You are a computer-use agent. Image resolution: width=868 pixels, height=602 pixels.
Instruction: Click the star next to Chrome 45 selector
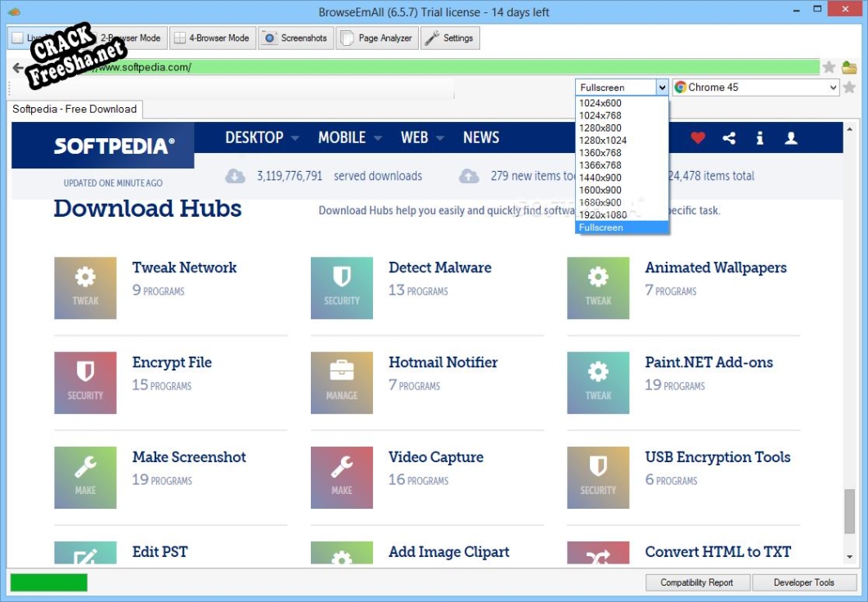[x=849, y=88]
